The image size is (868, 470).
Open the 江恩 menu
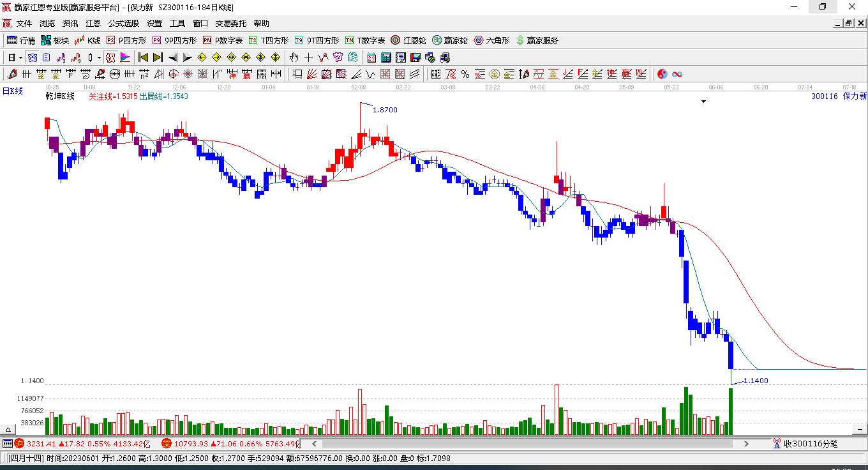click(x=93, y=24)
